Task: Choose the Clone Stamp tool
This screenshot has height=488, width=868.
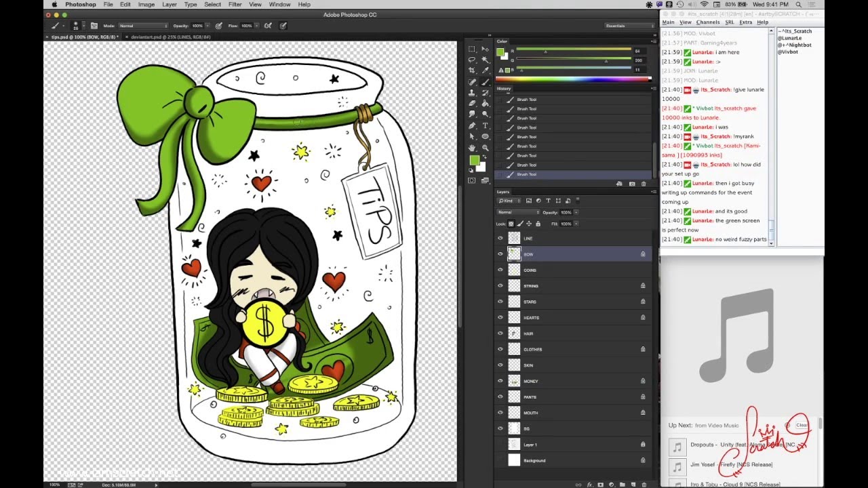Action: 473,93
